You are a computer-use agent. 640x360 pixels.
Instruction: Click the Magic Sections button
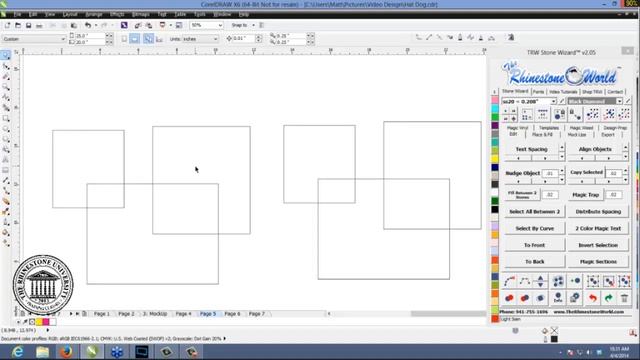598,262
